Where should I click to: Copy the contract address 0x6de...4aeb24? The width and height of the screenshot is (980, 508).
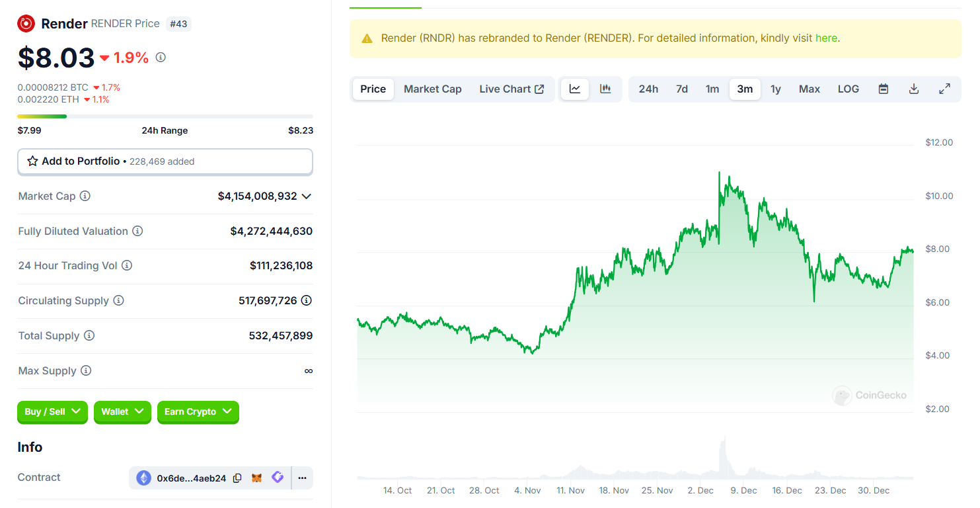coord(237,478)
